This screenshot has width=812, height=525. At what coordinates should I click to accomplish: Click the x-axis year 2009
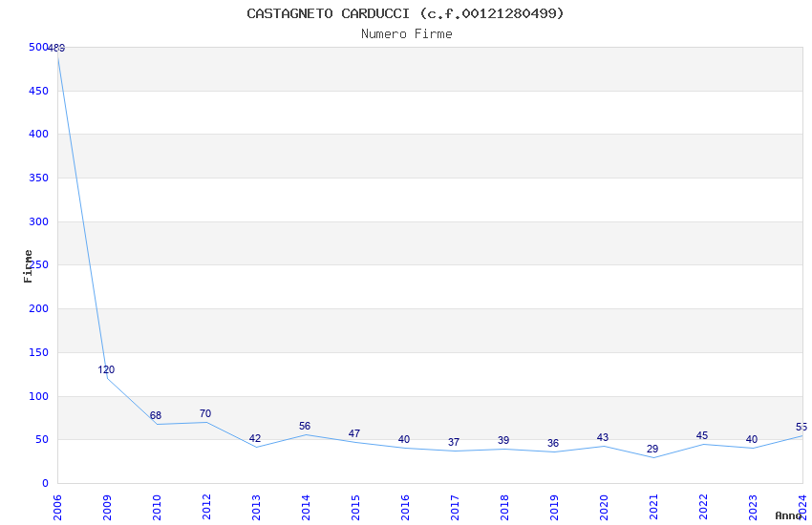tap(107, 508)
